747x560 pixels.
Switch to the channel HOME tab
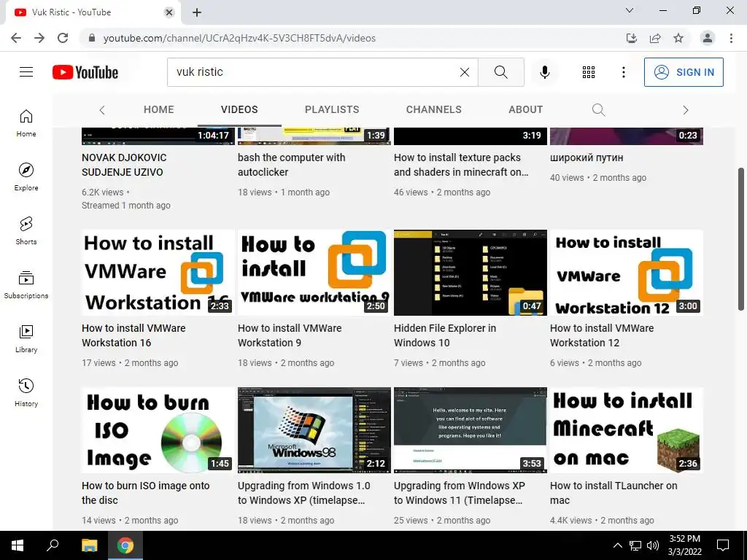pos(158,109)
